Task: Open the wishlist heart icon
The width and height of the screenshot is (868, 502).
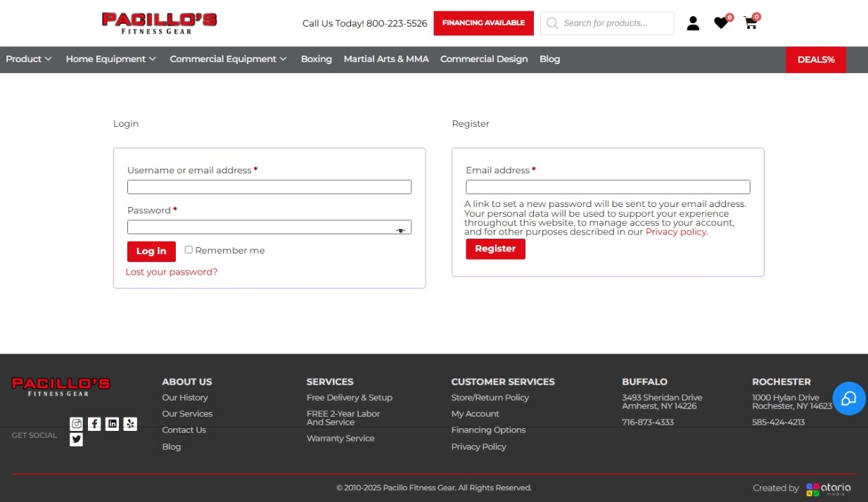Action: tap(721, 23)
